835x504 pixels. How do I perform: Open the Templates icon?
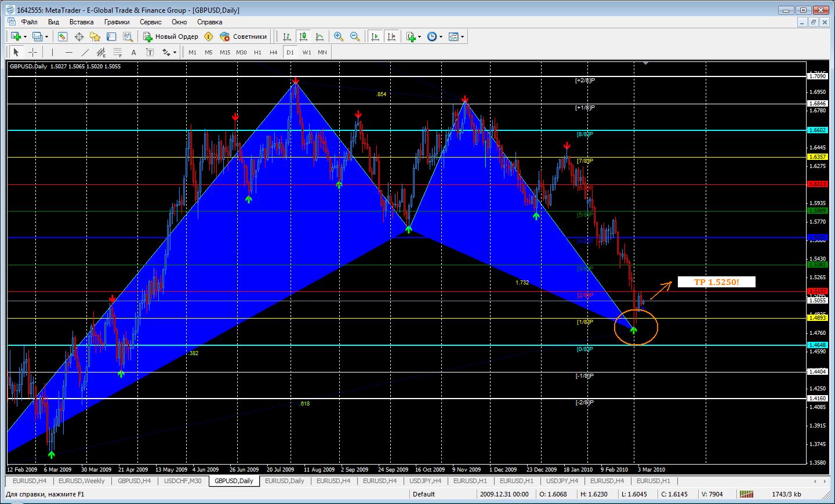point(453,36)
